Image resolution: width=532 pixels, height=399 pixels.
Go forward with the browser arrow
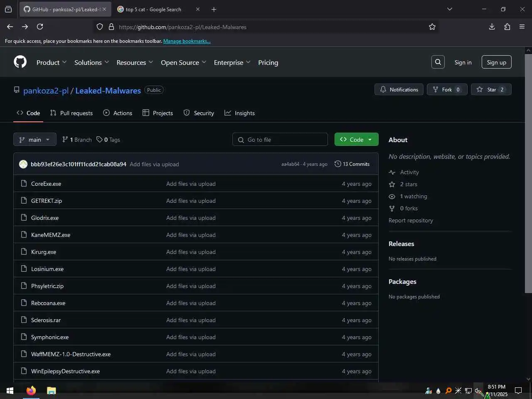[25, 27]
